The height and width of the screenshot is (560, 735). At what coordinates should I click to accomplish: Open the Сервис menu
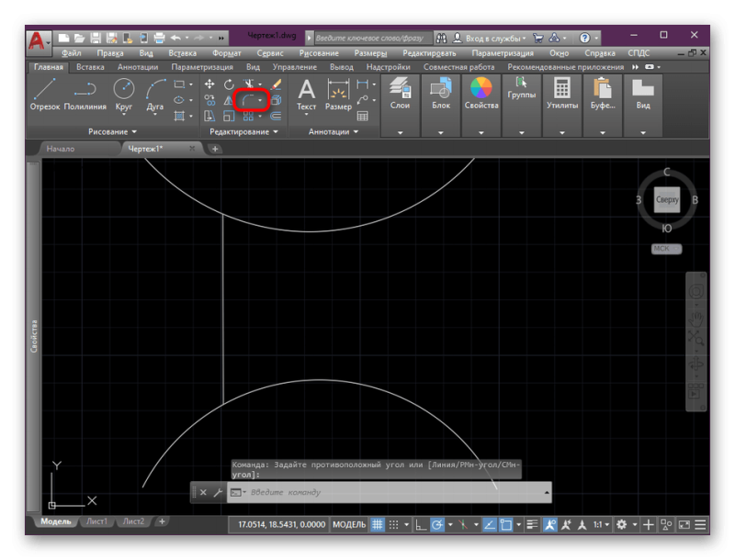(270, 53)
